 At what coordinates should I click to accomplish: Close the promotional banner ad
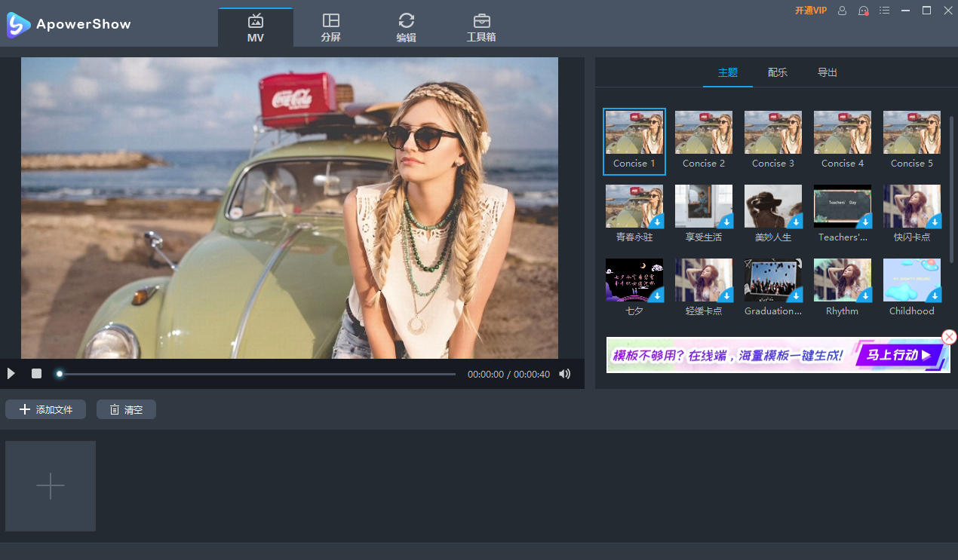950,337
